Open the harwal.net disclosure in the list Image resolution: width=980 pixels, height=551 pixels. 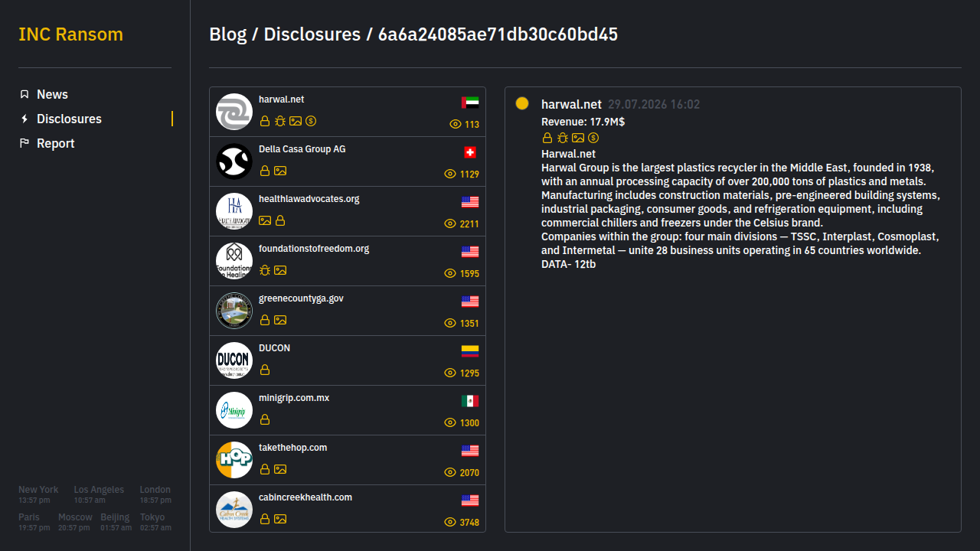click(348, 112)
